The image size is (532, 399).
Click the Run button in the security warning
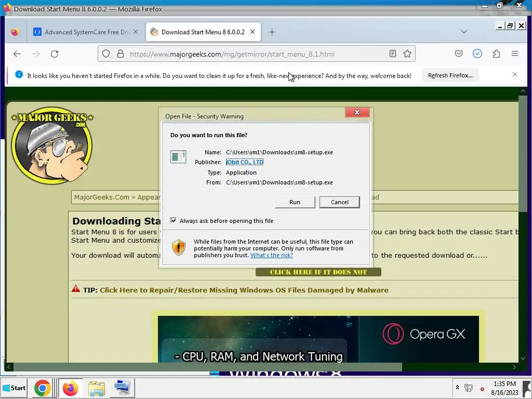click(x=295, y=202)
